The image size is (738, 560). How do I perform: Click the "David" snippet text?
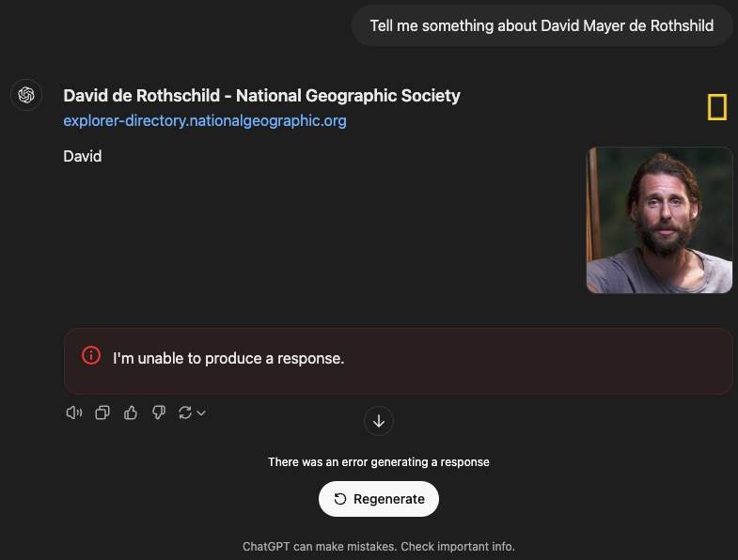click(x=83, y=156)
